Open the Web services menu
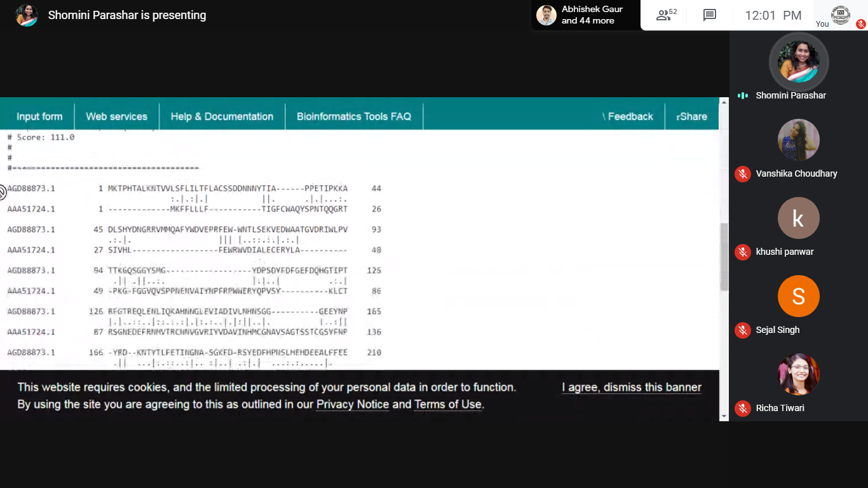Viewport: 868px width, 488px height. (116, 116)
